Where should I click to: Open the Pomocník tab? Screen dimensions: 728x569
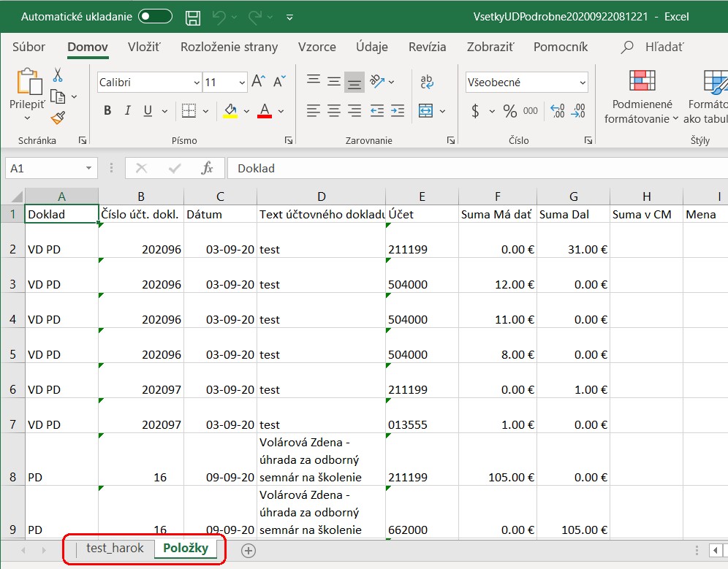click(x=561, y=47)
